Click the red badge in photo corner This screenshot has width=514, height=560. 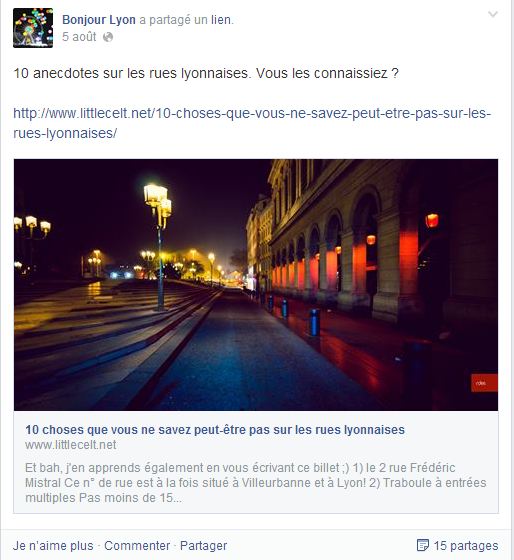click(x=484, y=383)
